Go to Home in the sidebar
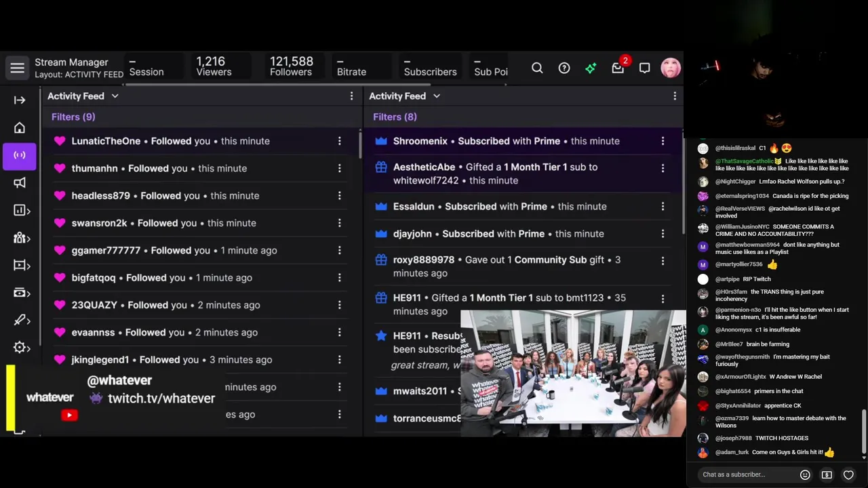The height and width of the screenshot is (488, 868). tap(20, 128)
